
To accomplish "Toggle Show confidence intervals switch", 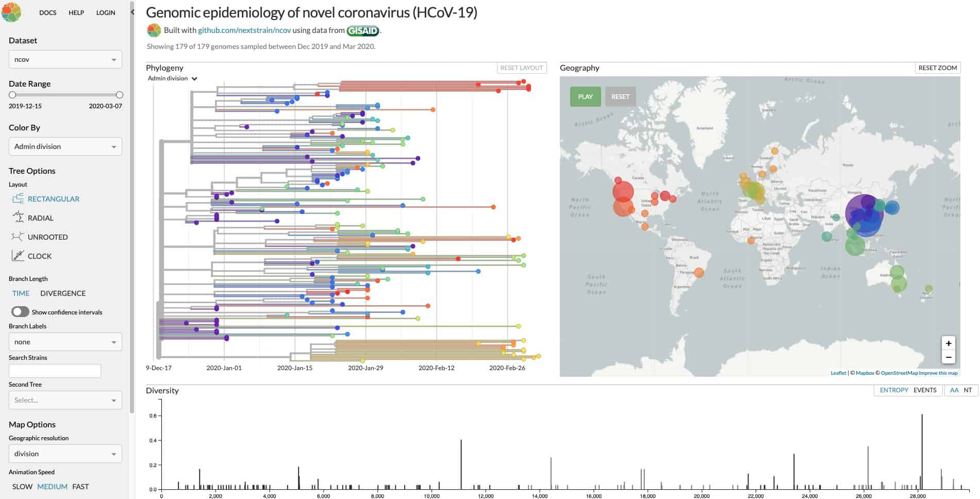I will [x=21, y=312].
